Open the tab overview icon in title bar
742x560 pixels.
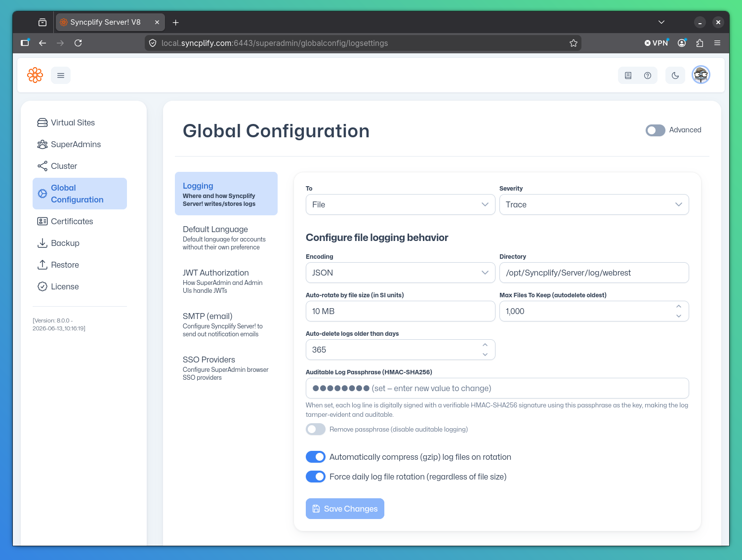click(42, 22)
